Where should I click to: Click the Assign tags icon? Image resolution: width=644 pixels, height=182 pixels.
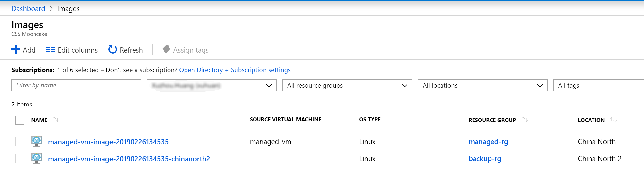166,49
